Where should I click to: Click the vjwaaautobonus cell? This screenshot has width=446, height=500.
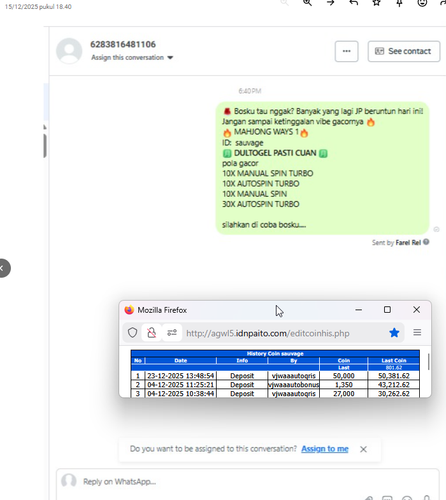point(294,385)
